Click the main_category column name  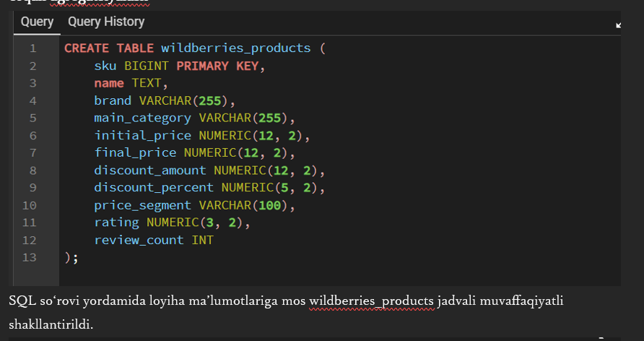pos(142,118)
